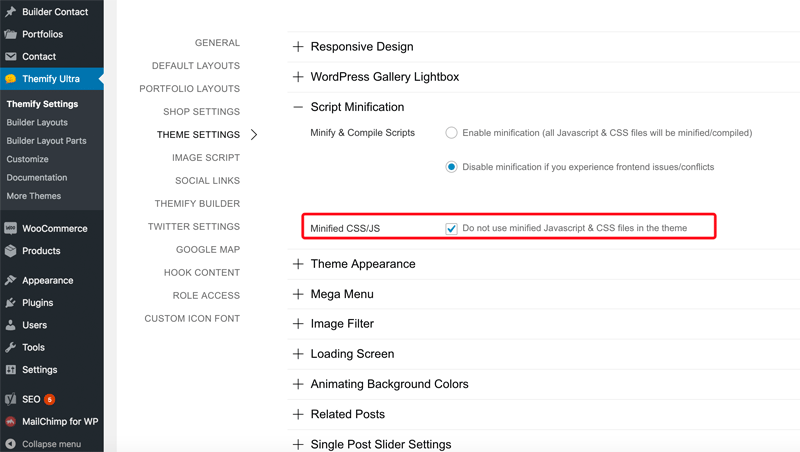Image resolution: width=800 pixels, height=452 pixels.
Task: Click the SEO notification badge
Action: 49,399
